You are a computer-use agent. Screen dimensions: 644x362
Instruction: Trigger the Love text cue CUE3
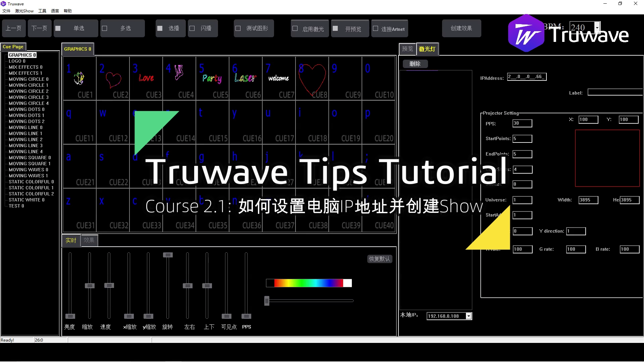(x=146, y=78)
